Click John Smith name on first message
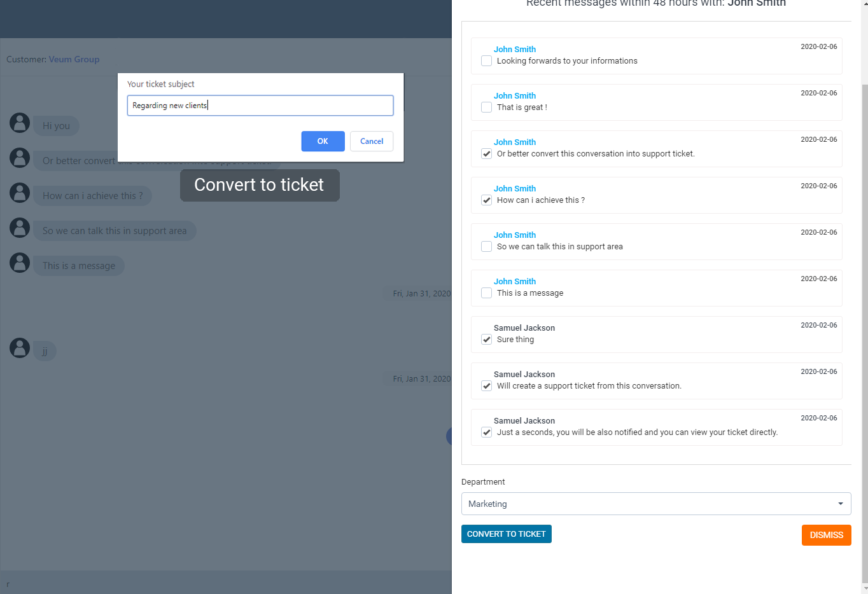This screenshot has width=868, height=594. click(515, 49)
